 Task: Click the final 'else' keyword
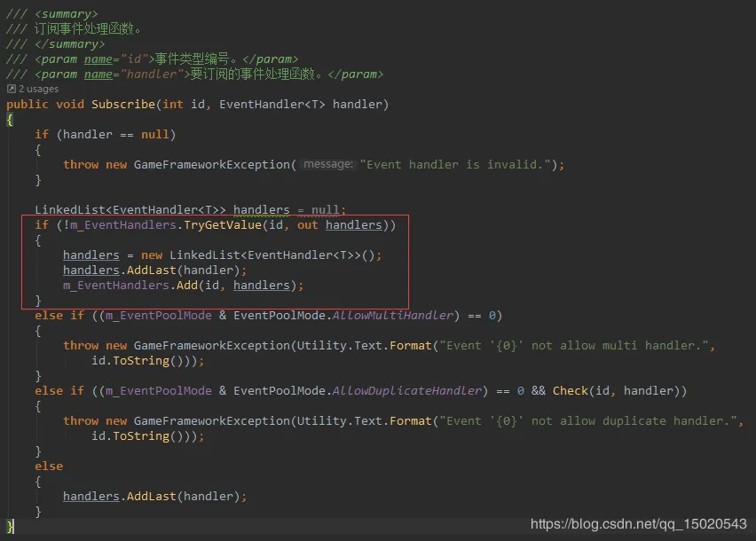coord(49,466)
